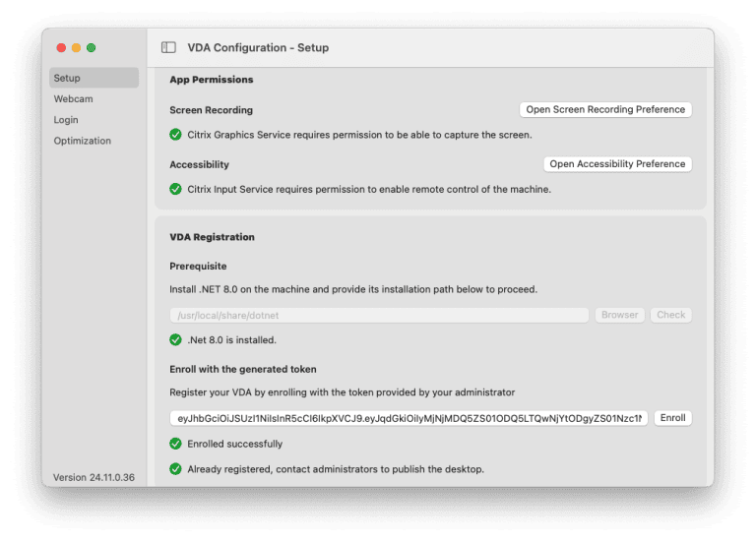756x542 pixels.
Task: Click the enrollment token text field
Action: pyautogui.click(x=409, y=418)
